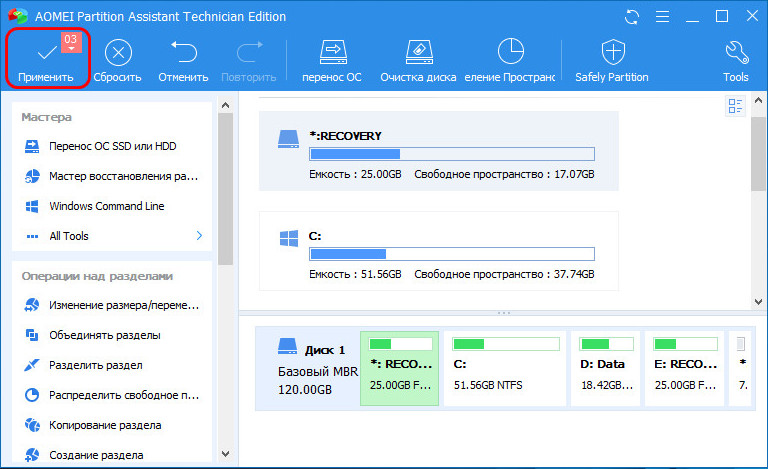Viewport: 768px width, 469px height.
Task: Select the *:RECOVERY partition card
Action: tap(438, 151)
